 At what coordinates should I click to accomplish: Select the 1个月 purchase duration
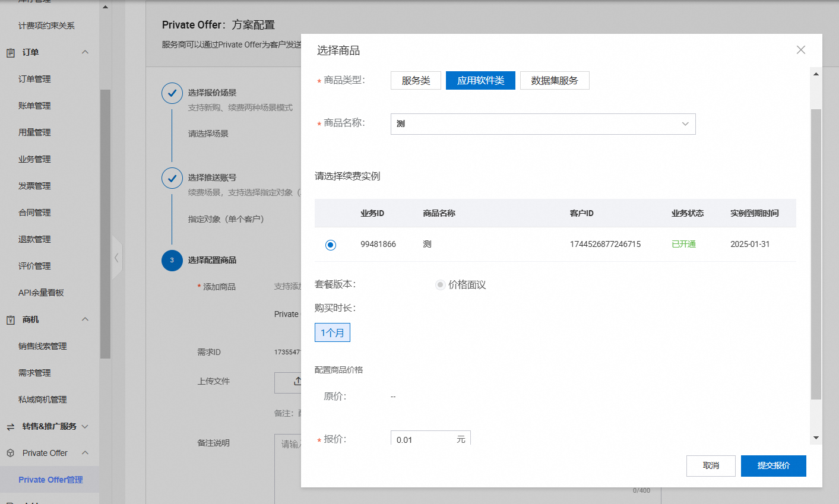point(333,332)
